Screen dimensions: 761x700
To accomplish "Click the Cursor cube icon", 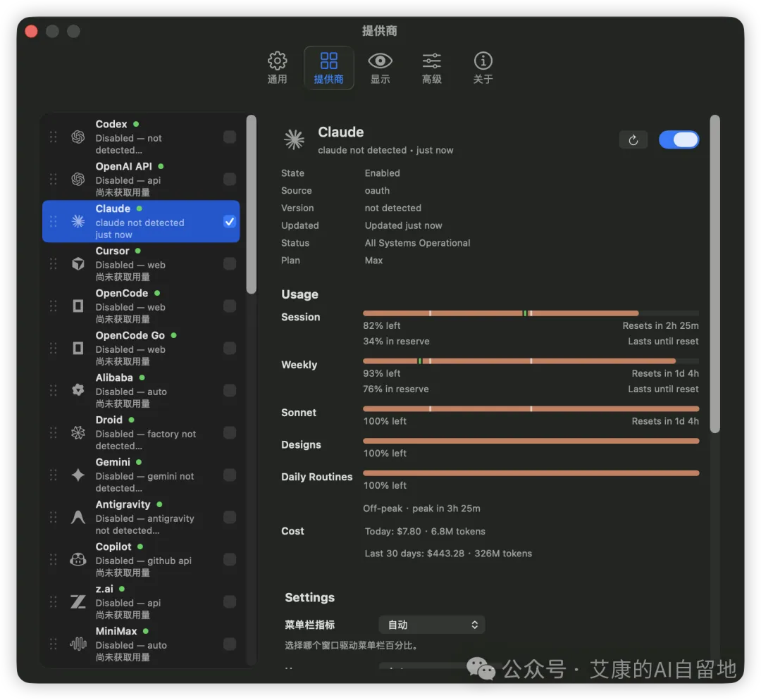I will [78, 264].
